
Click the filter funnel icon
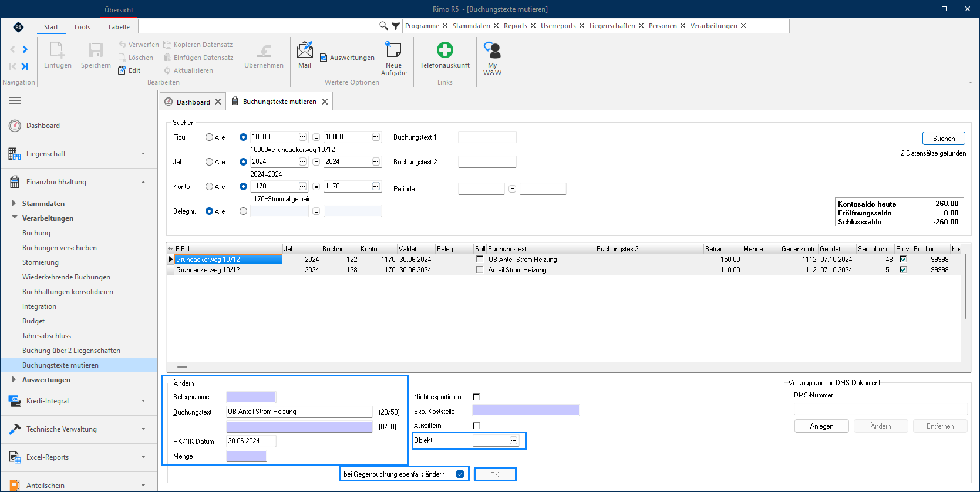point(396,26)
